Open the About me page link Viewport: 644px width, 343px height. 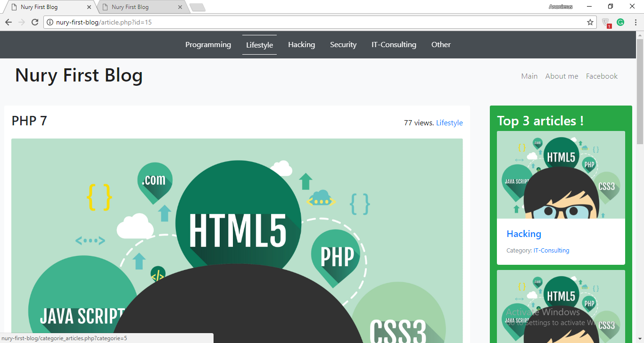pyautogui.click(x=561, y=76)
